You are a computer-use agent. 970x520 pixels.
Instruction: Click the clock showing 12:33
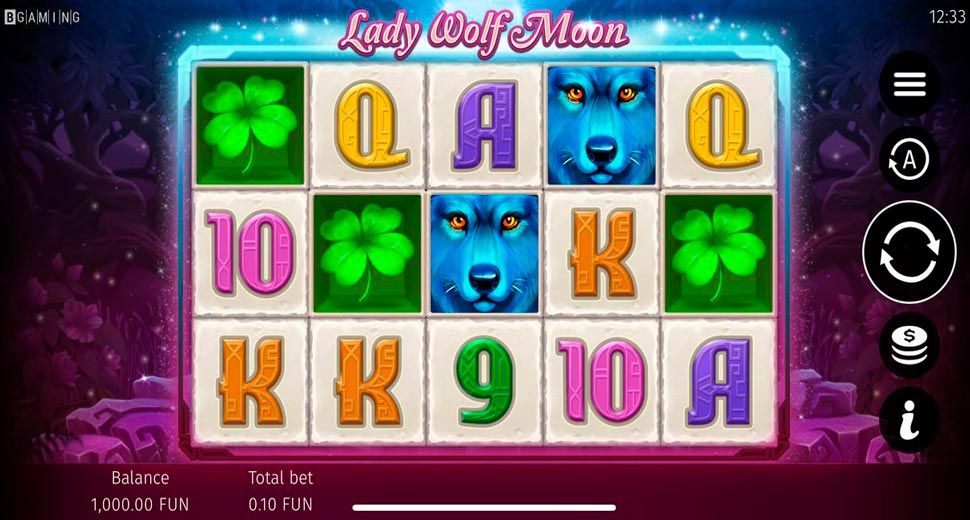tap(946, 17)
